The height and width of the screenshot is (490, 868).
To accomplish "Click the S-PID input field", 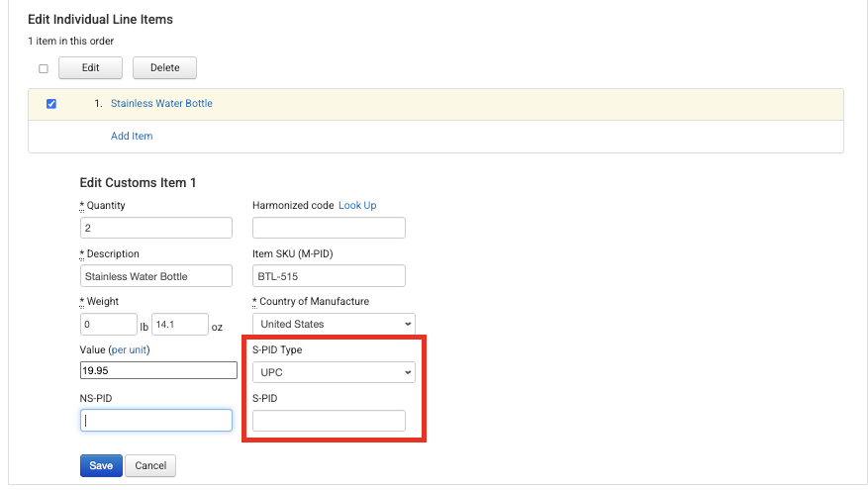I will [329, 421].
